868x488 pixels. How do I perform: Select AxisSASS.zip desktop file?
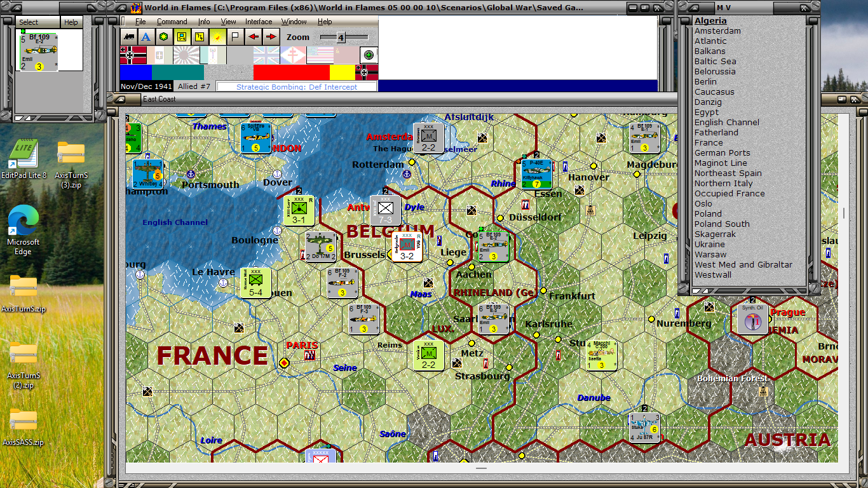(x=24, y=428)
